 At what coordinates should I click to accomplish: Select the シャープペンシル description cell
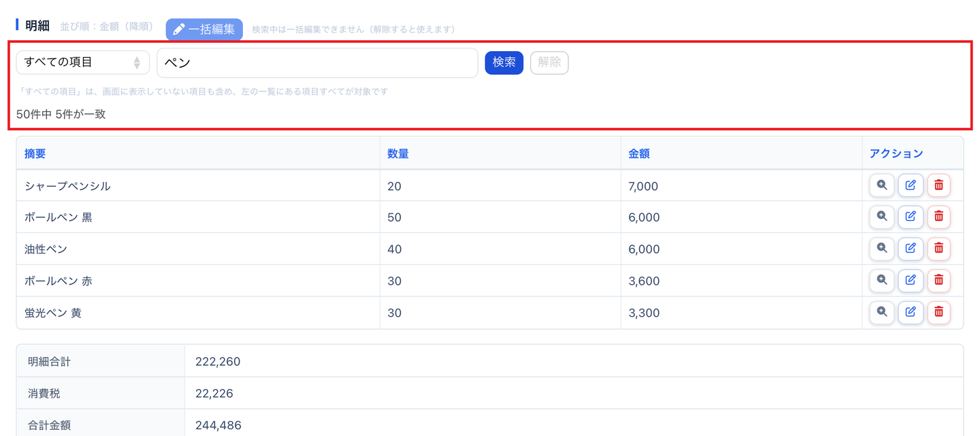198,186
